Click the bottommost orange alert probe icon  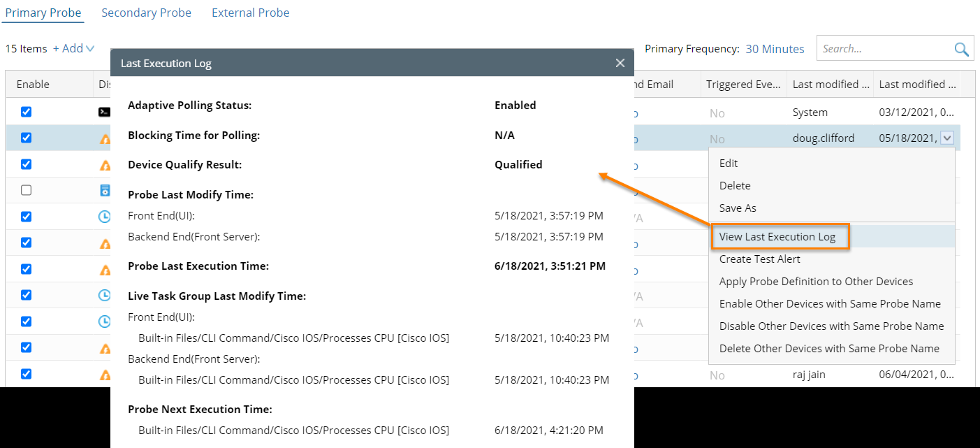[x=105, y=375]
